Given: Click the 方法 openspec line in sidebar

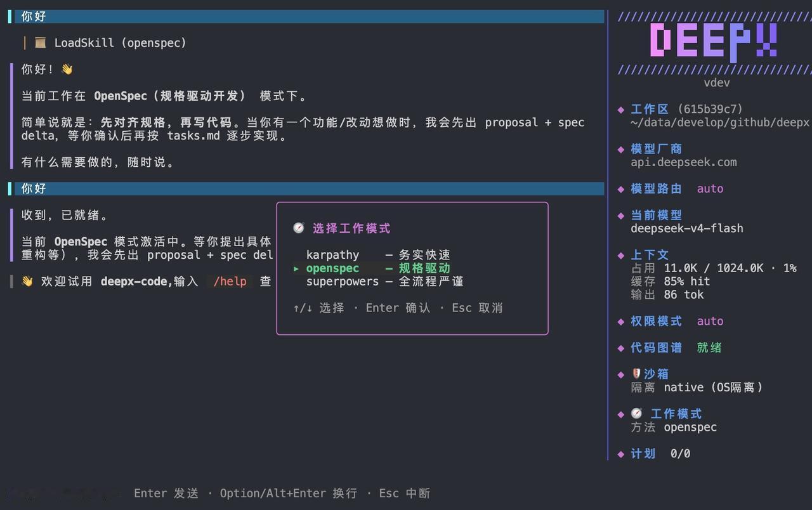Looking at the screenshot, I should pyautogui.click(x=674, y=427).
